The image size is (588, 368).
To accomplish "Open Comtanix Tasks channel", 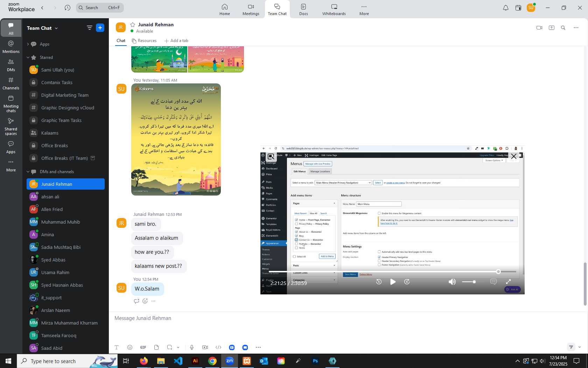I will (65, 83).
